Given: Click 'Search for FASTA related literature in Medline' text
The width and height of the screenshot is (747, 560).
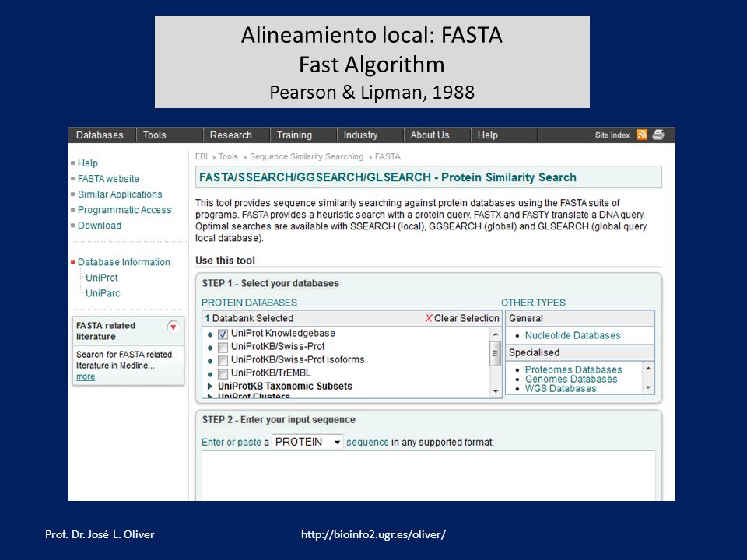Looking at the screenshot, I should pos(124,360).
